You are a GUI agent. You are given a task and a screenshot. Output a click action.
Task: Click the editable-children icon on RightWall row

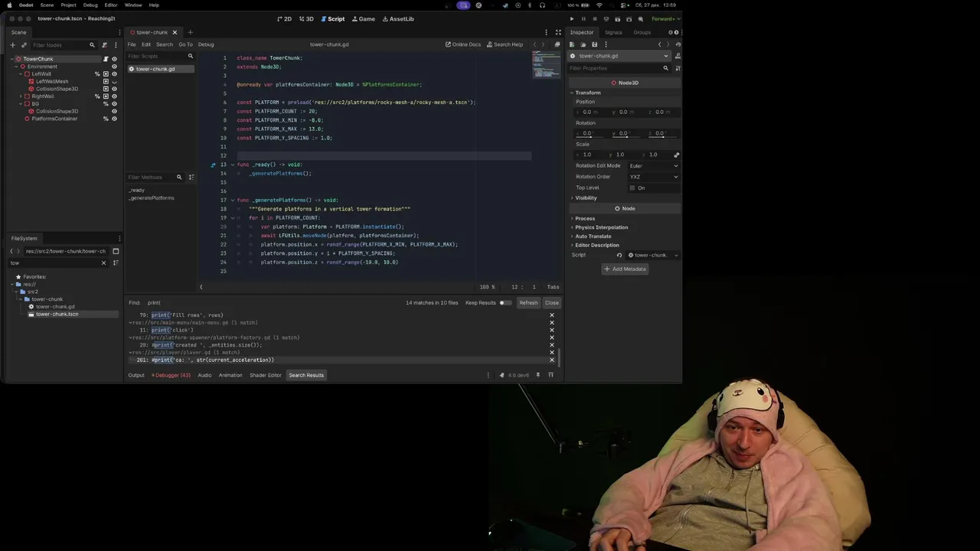(x=106, y=96)
